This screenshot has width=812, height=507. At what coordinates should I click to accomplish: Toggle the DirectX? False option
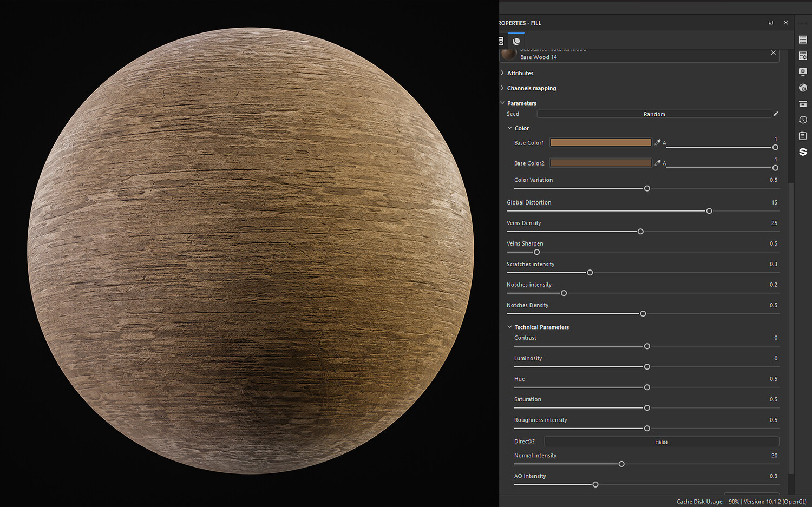(x=661, y=442)
